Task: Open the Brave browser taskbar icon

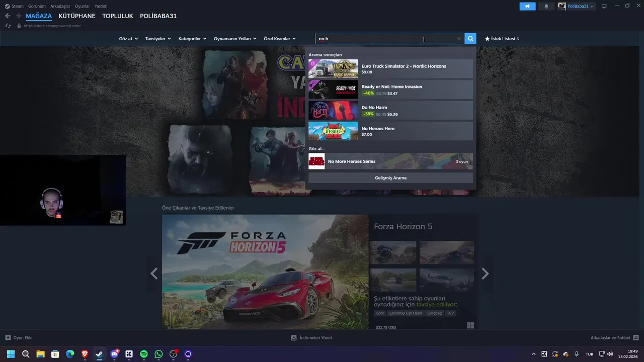Action: (85, 354)
